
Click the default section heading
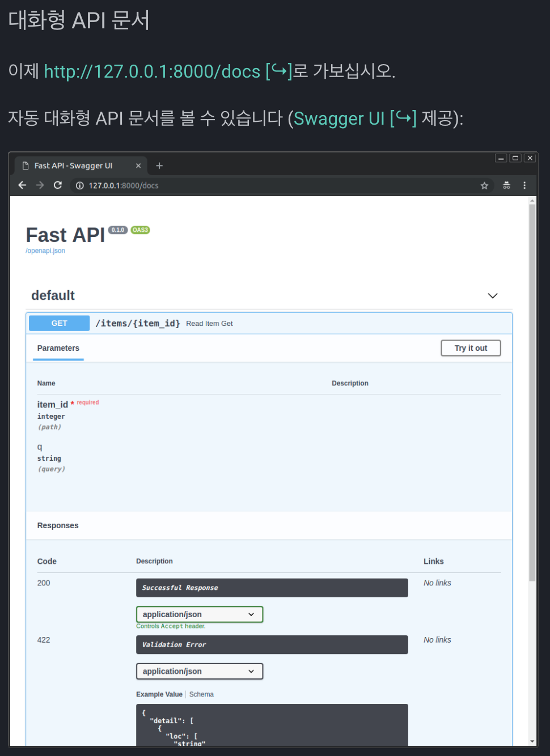tap(53, 295)
